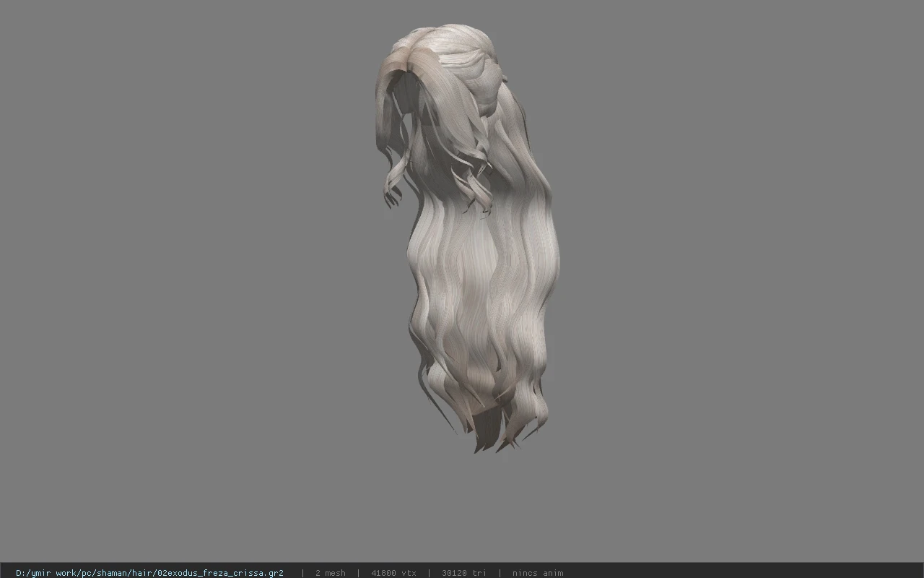Viewport: 924px width, 578px height.
Task: Click the 'hair' folder segment in the path
Action: (x=144, y=573)
